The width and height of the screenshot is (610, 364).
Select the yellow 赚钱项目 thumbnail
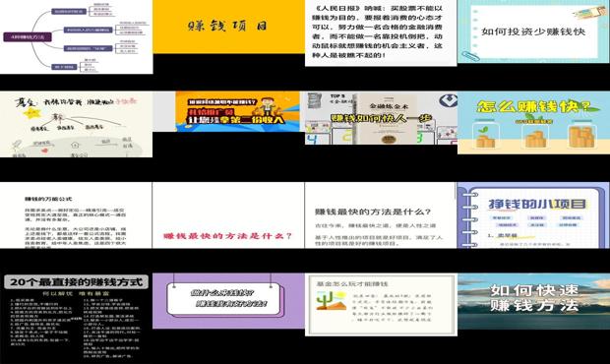pyautogui.click(x=228, y=27)
